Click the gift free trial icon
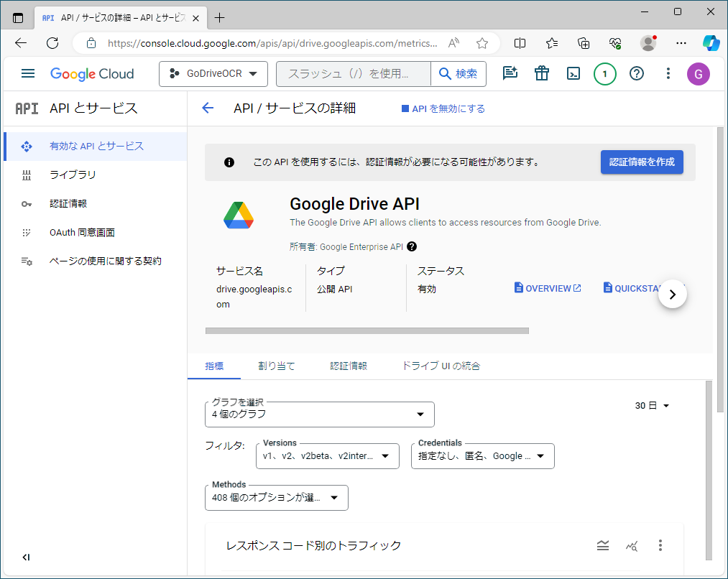The width and height of the screenshot is (728, 579). pos(541,73)
